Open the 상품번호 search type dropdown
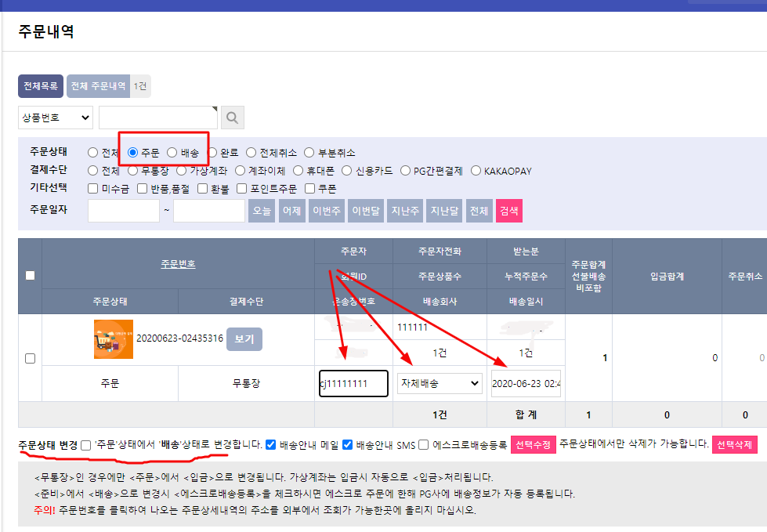Image resolution: width=767 pixels, height=532 pixels. point(55,118)
